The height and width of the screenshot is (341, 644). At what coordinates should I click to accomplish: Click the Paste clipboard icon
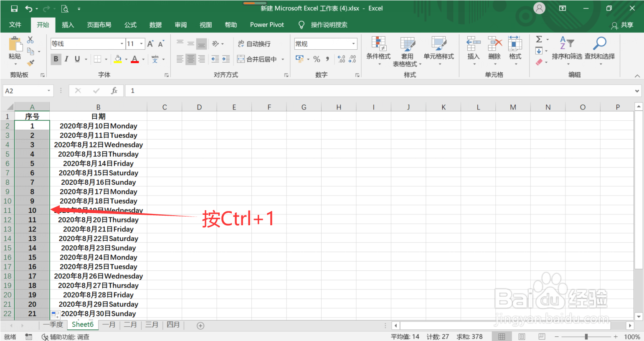[15, 44]
